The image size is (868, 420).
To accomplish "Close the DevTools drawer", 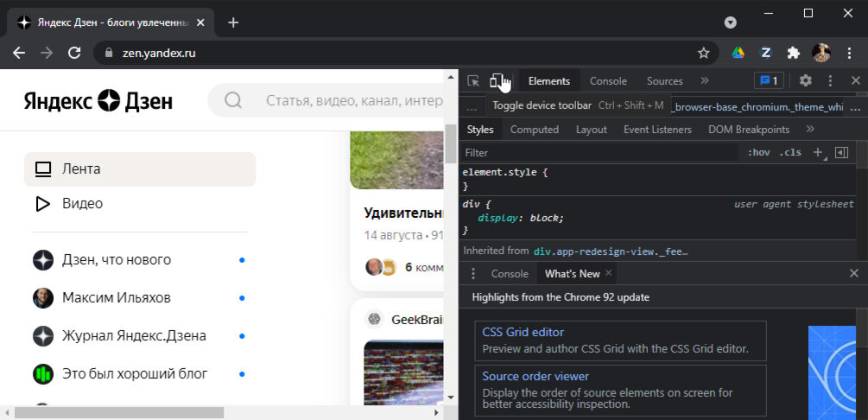I will click(854, 273).
